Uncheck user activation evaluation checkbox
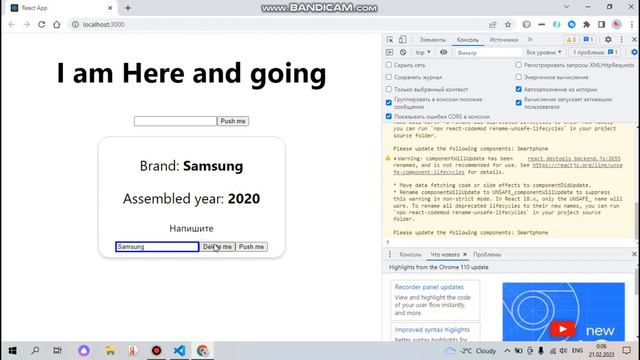 pos(518,102)
